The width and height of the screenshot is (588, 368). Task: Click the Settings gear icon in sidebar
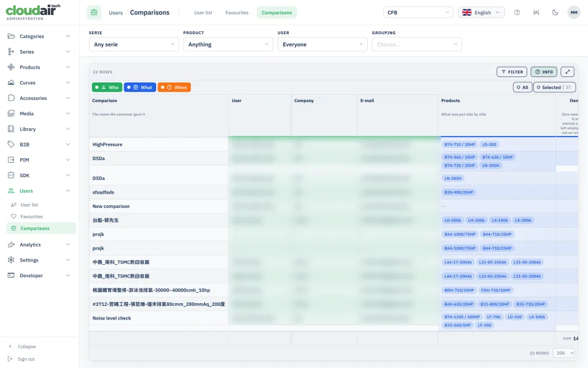pyautogui.click(x=11, y=260)
